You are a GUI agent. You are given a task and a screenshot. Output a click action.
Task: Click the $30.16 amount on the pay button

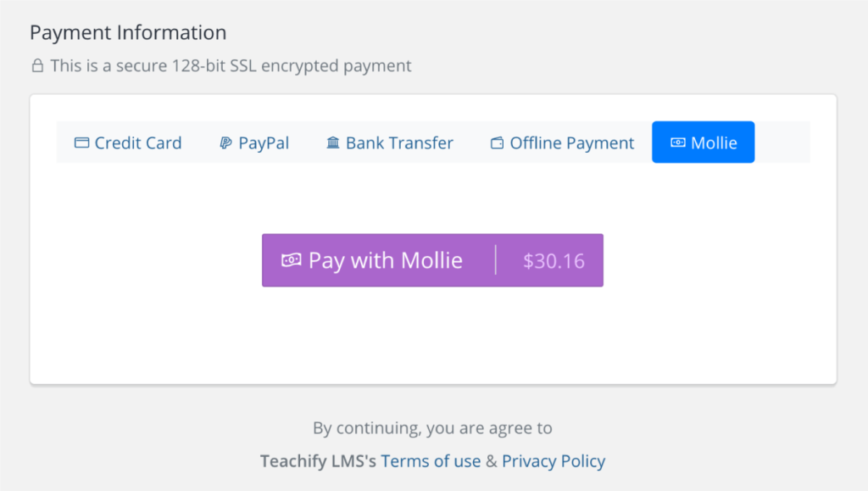553,260
